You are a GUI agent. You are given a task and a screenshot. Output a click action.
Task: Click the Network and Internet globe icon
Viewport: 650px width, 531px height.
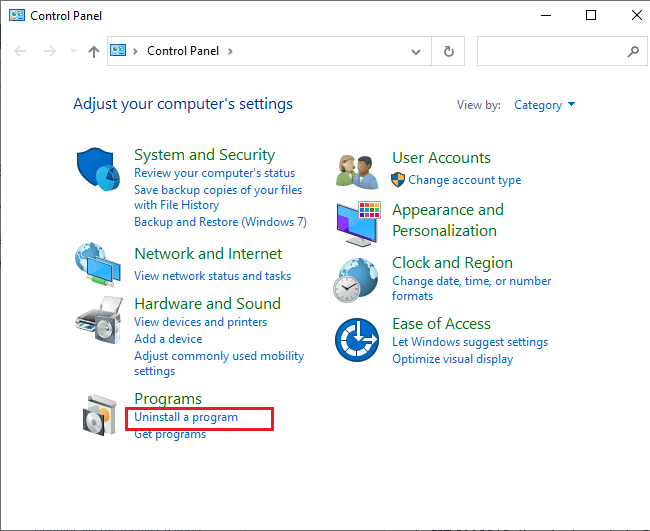tap(98, 264)
